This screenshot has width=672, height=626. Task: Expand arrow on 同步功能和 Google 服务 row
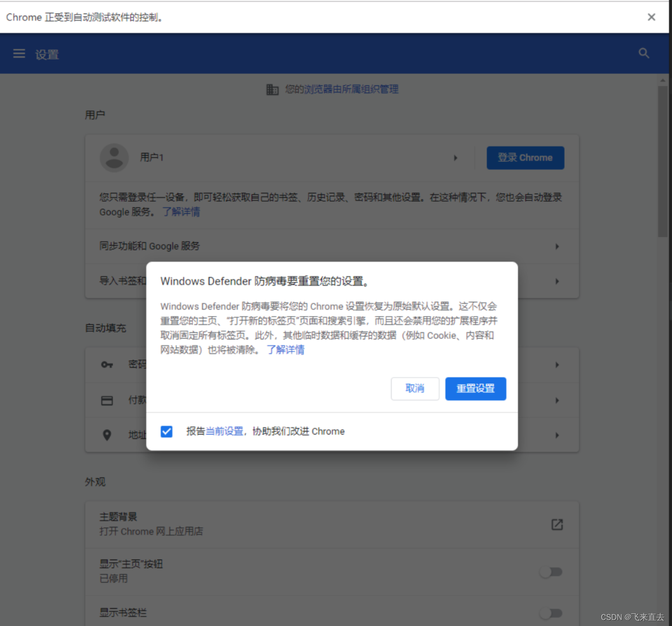(x=557, y=246)
